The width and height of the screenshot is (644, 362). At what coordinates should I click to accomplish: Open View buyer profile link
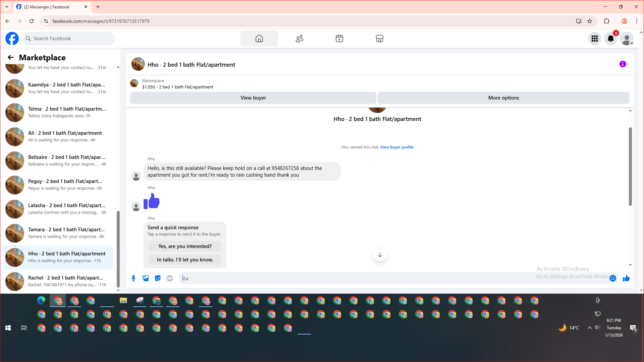click(396, 147)
